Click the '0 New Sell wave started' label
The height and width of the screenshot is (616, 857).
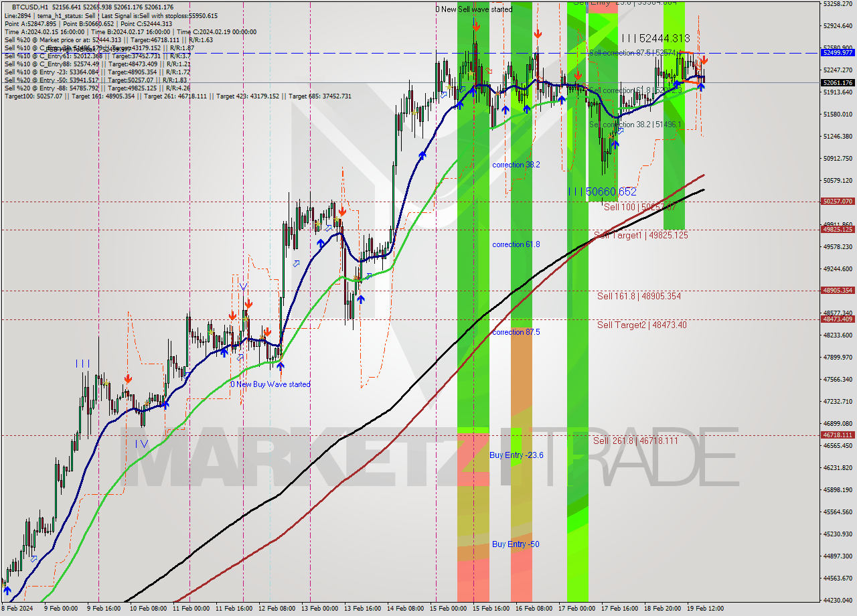473,9
